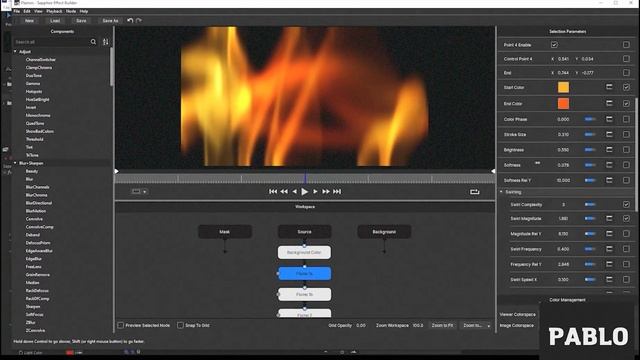
Task: Toggle the publish checkbox for Control Point 4
Action: point(626,59)
